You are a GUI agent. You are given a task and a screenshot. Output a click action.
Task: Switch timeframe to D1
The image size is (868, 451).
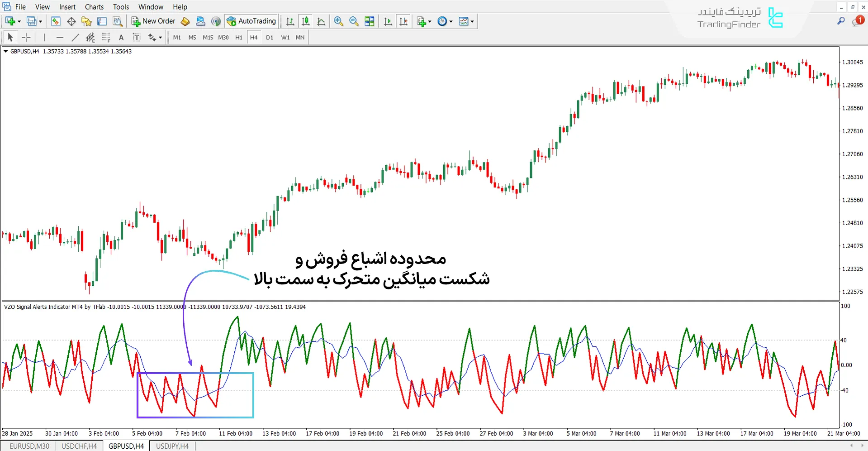tap(269, 37)
